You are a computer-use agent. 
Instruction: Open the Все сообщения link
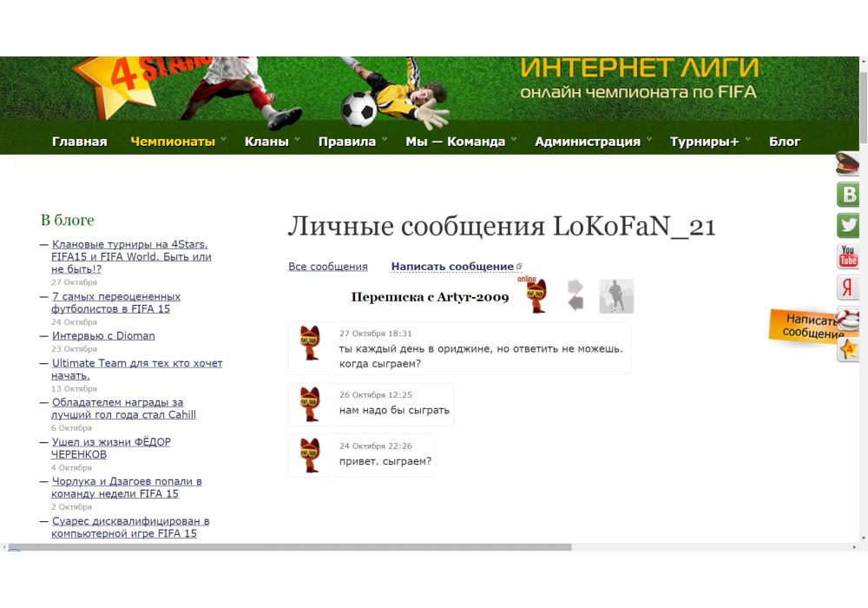tap(328, 267)
